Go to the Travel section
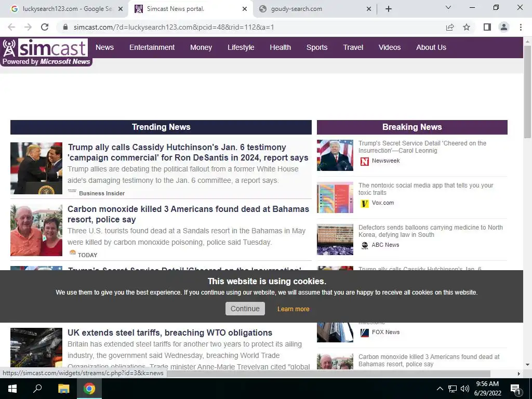Viewport: 532px width, 399px height. 353,47
